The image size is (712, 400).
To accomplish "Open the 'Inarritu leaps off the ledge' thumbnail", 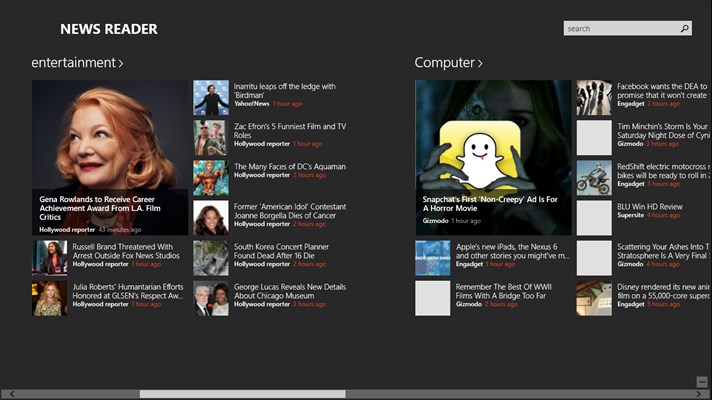I will click(211, 98).
